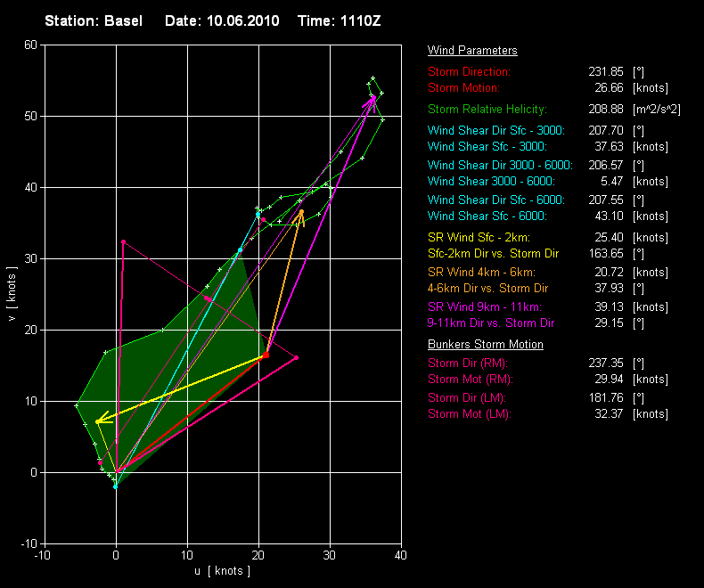This screenshot has height=588, width=704.
Task: Click the Wind Parameters heading
Action: [472, 51]
